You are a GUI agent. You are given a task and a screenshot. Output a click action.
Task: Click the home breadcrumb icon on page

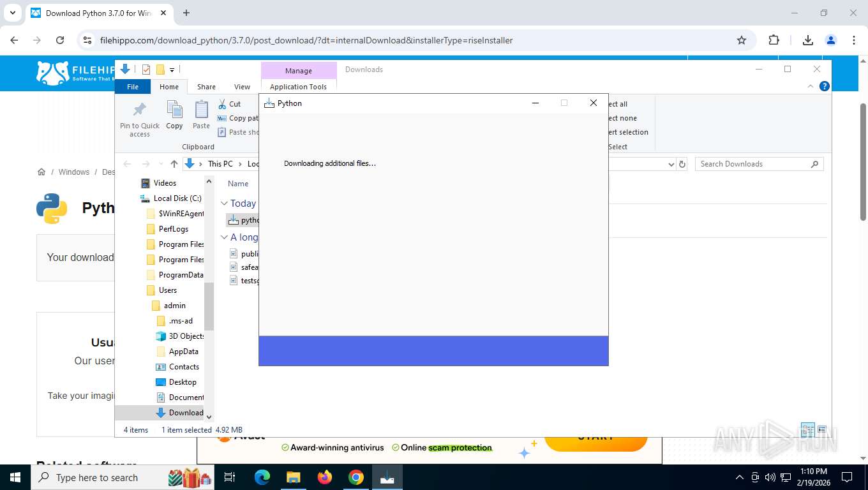(x=41, y=172)
